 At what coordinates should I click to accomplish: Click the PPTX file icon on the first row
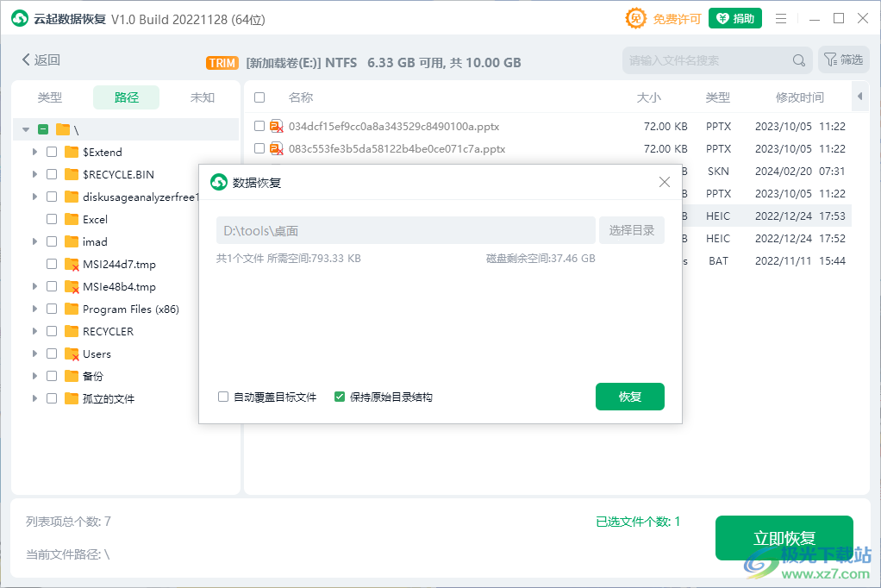(277, 125)
